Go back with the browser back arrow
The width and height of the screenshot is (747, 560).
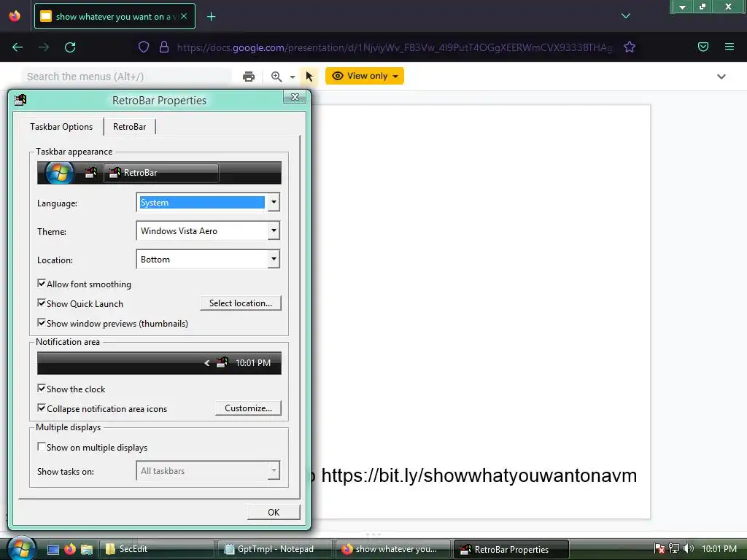(18, 47)
